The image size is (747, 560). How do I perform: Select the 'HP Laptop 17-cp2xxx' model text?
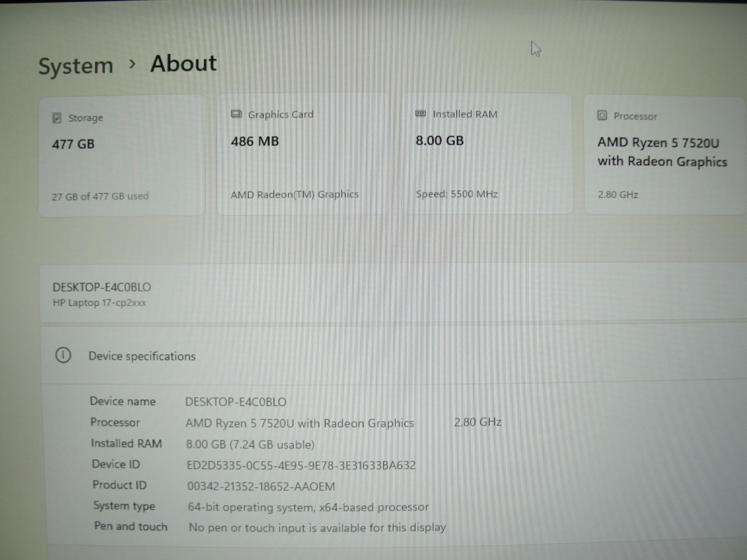[x=99, y=303]
